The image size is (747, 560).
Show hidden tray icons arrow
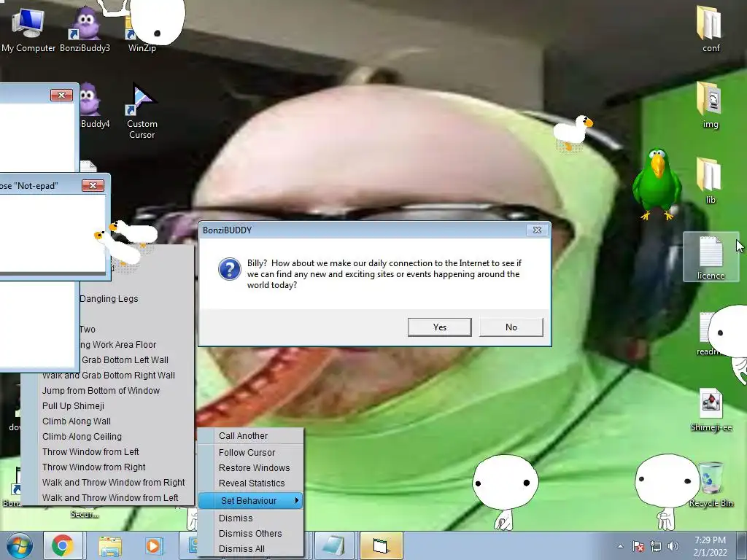click(620, 546)
